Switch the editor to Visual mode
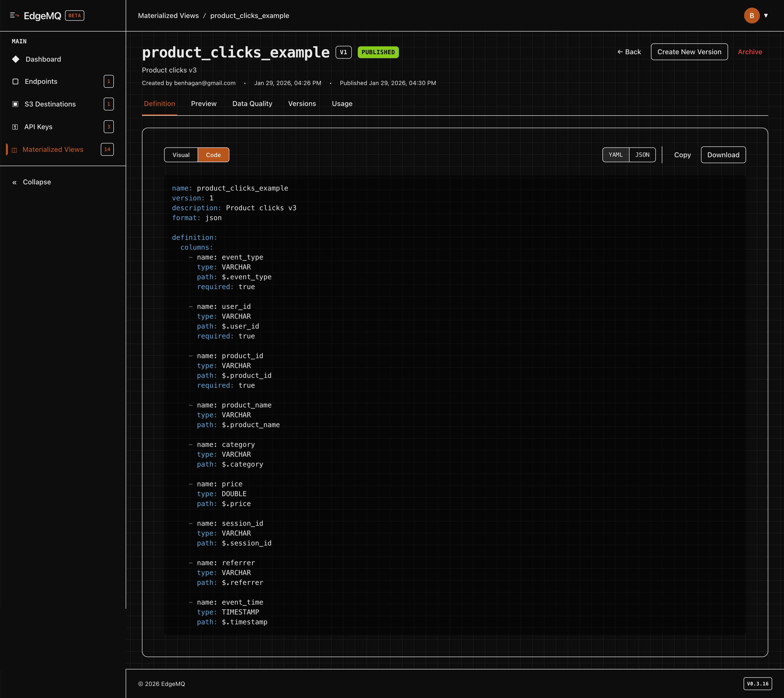This screenshot has height=698, width=784. pos(181,155)
